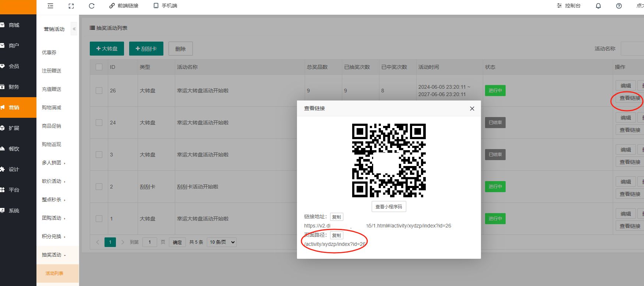Expand the 多人拼团 submenu
Screen dimensions: 644x286
tap(53, 163)
